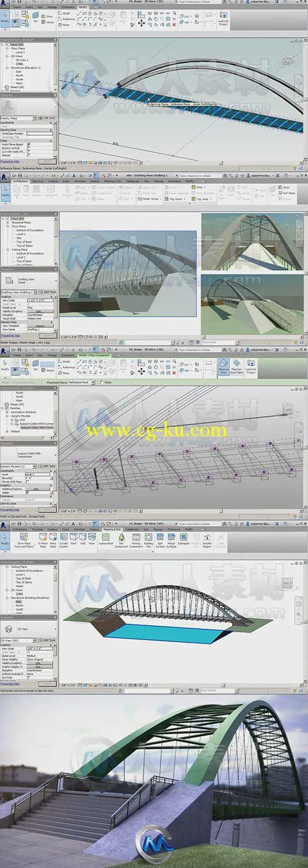Toggle Always vertical checkbox

(29, 148)
